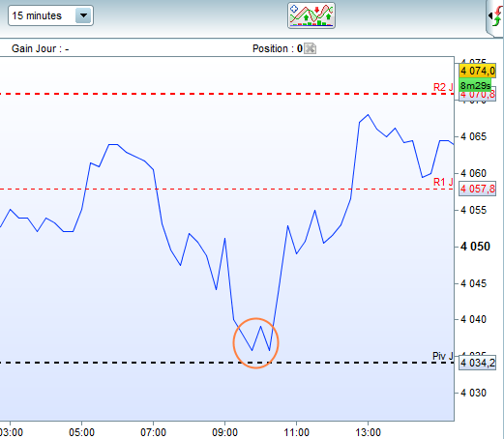Click the timeframe dropdown arrow button
The height and width of the screenshot is (439, 504).
pos(83,15)
